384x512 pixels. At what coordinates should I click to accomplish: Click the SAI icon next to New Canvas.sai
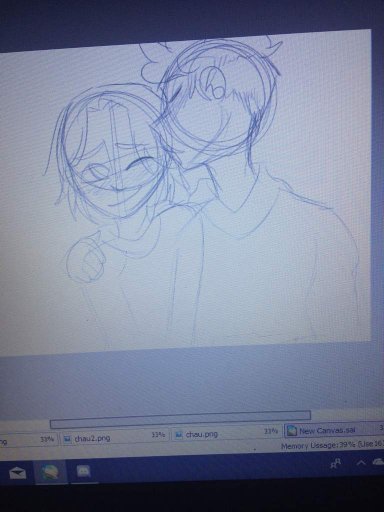pos(292,431)
